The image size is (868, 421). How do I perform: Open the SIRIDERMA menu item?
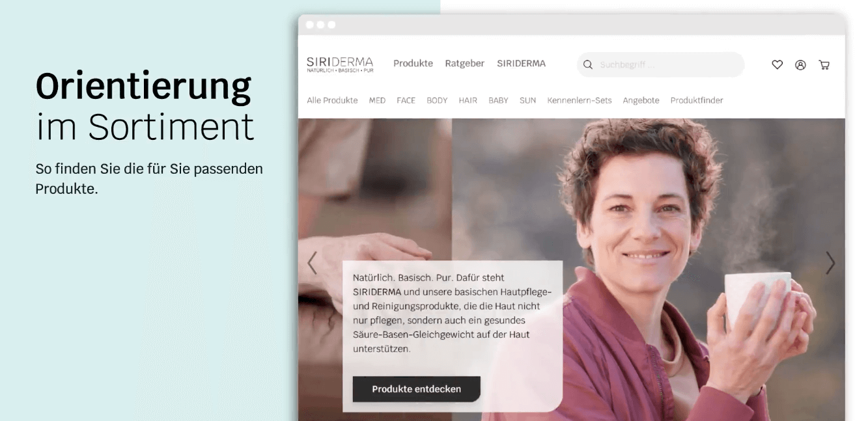point(521,64)
